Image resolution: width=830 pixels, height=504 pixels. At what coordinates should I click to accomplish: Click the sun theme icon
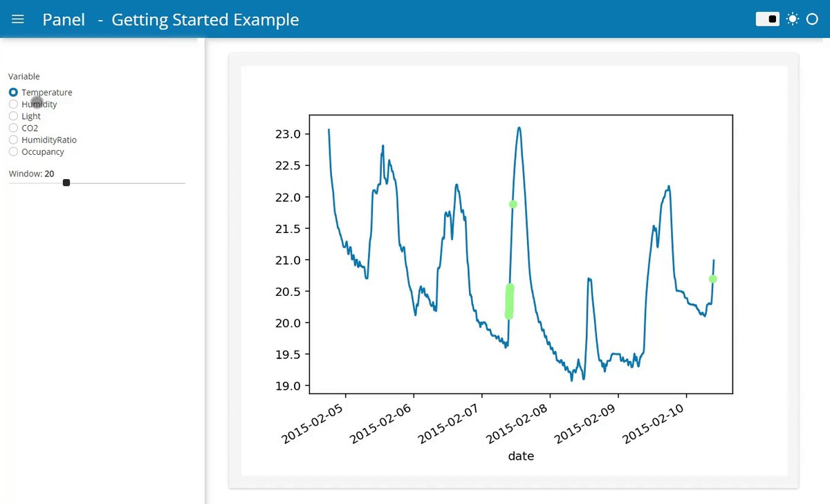coord(793,19)
